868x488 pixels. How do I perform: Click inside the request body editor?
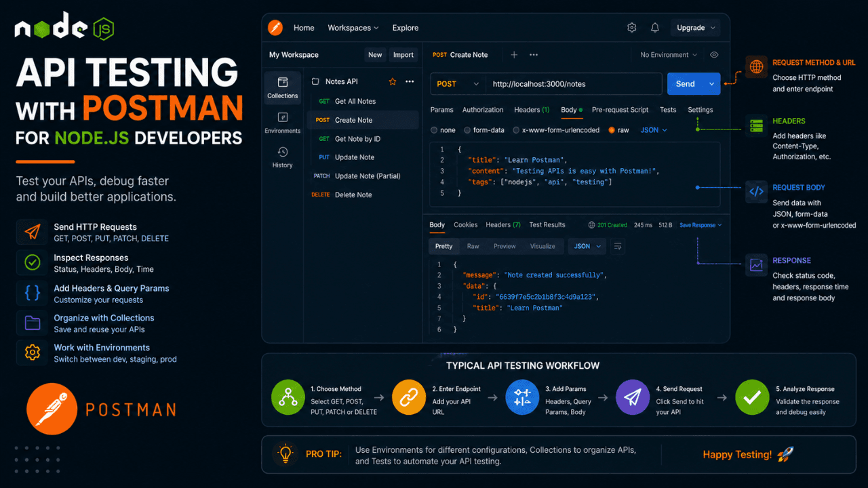click(575, 174)
